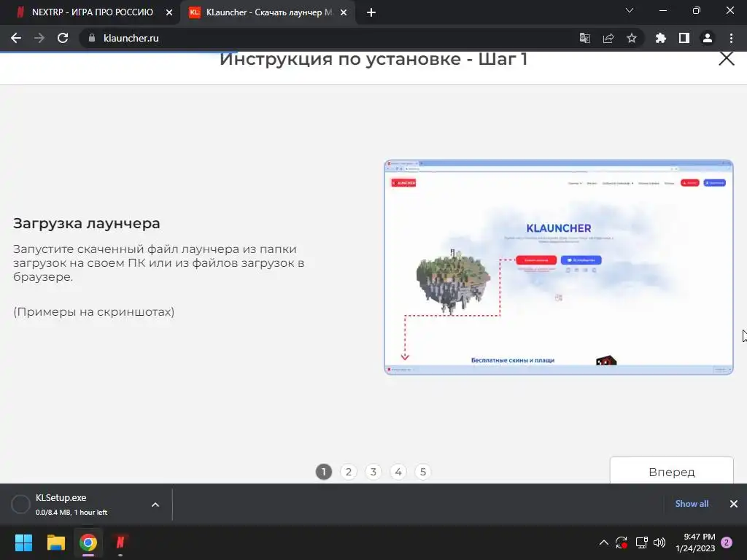Expand the tab search chevron
Screen dimensions: 747x560
coord(630,10)
